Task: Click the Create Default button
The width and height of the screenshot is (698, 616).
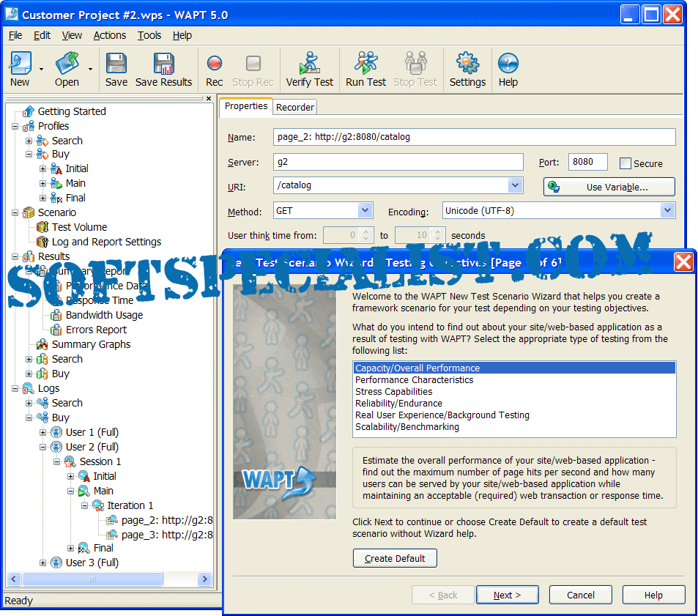Action: click(x=395, y=558)
